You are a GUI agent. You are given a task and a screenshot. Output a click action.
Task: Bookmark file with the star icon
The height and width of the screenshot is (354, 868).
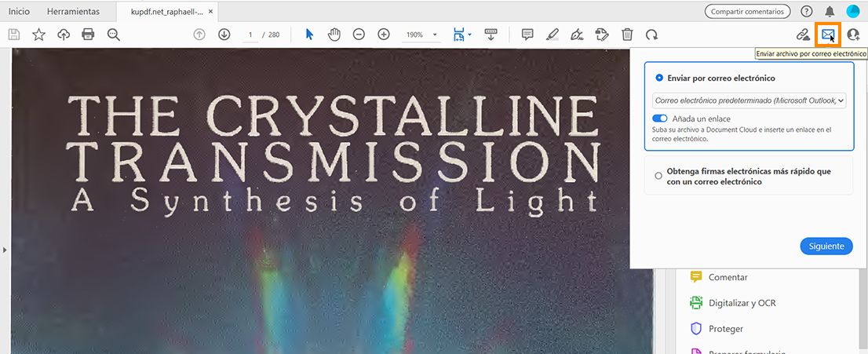tap(38, 35)
